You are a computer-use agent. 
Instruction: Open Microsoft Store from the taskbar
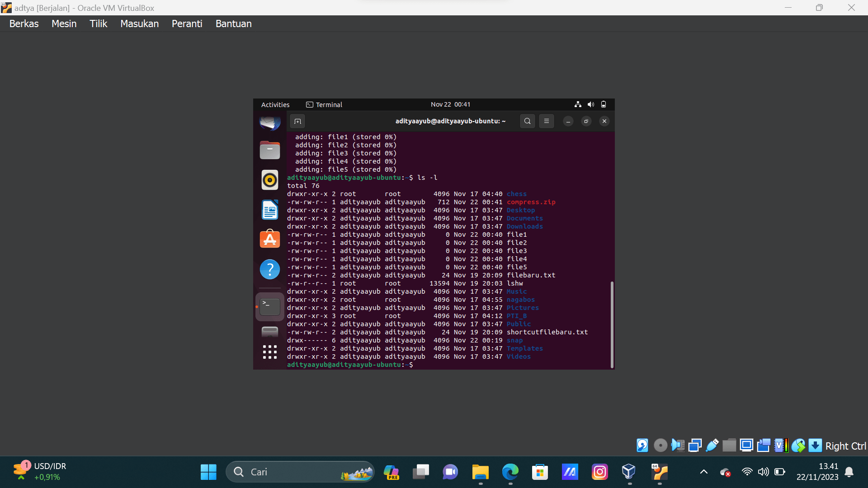[540, 472]
